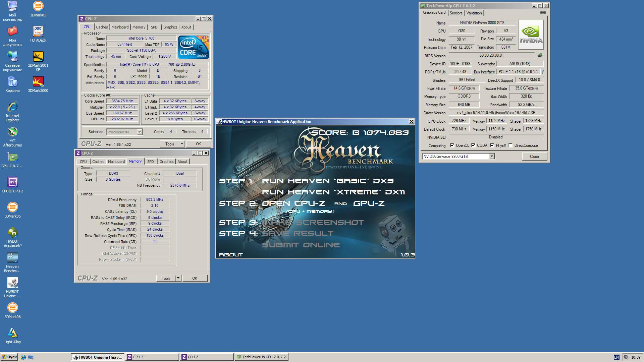Toggle the OpenCL checkbox in GPU-Z
Viewport: 644px width, 362px height.
(452, 145)
